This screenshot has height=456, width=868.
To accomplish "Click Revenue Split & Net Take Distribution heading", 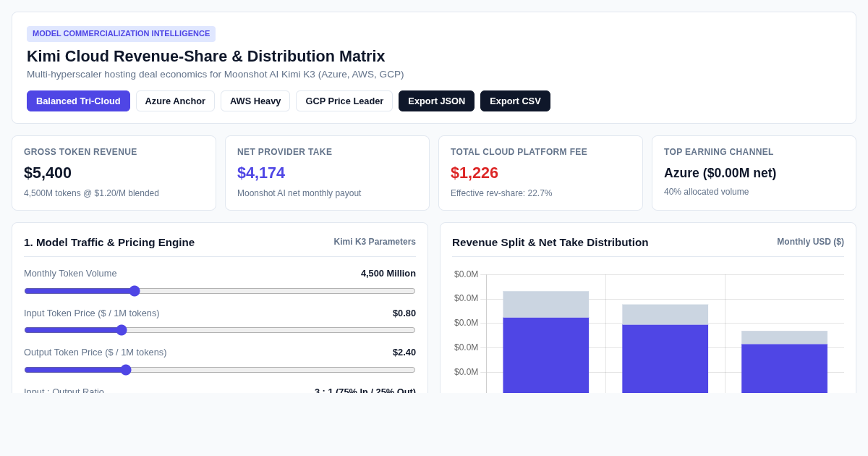I will click(x=550, y=242).
